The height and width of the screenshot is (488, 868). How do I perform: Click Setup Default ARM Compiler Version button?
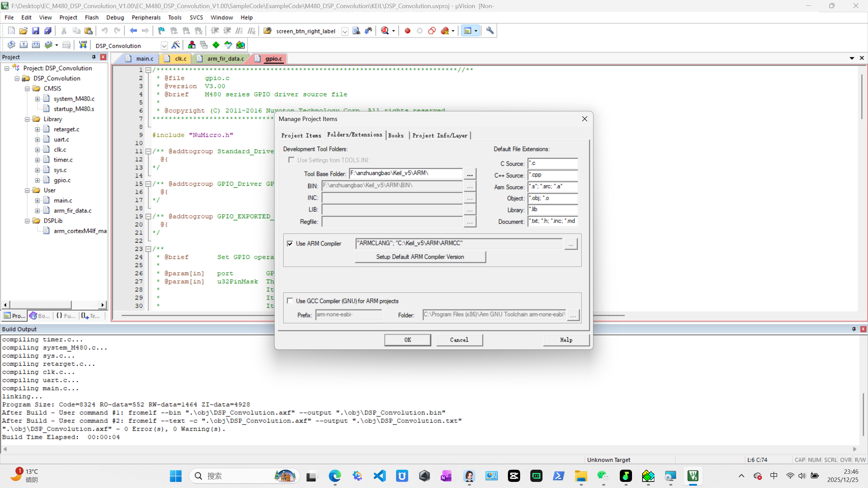click(420, 257)
